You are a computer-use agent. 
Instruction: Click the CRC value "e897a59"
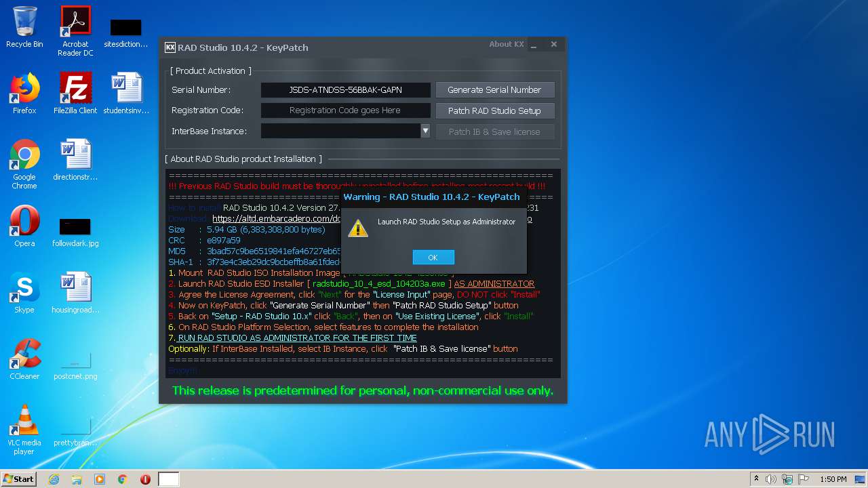click(224, 241)
